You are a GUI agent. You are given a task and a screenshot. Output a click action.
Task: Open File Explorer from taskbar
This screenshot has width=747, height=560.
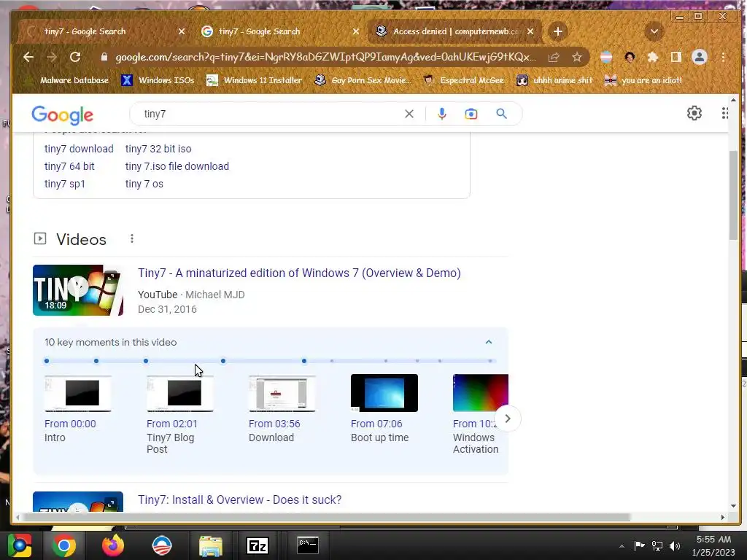pyautogui.click(x=211, y=545)
